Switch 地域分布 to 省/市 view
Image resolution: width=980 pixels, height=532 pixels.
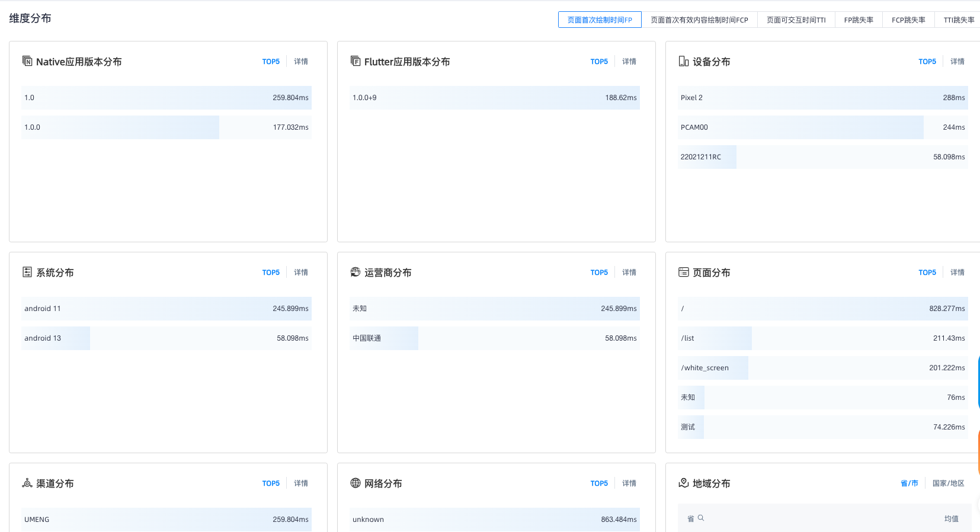(909, 483)
